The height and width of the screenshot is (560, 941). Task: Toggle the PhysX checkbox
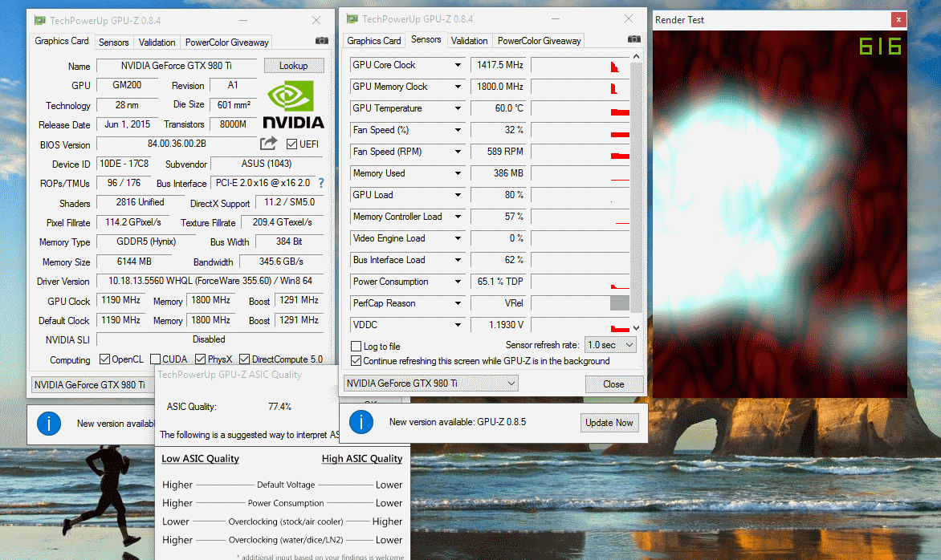(x=201, y=359)
